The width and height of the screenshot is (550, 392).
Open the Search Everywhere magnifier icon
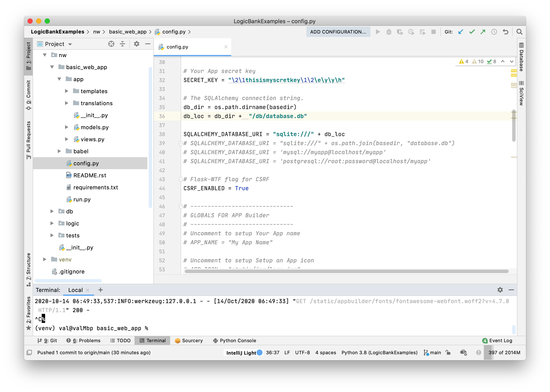pyautogui.click(x=519, y=32)
